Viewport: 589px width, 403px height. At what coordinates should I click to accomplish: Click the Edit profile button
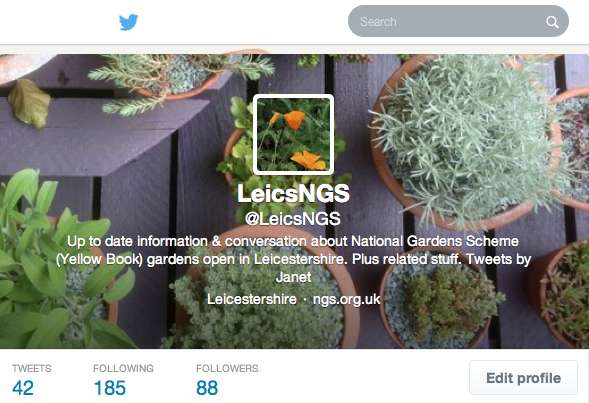click(523, 377)
